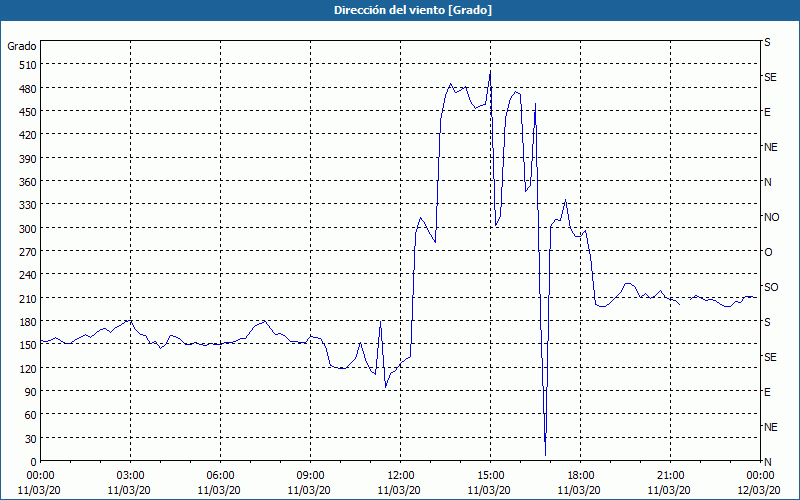This screenshot has width=800, height=500.
Task: Click the "03:00" time axis label
Action: [x=130, y=476]
